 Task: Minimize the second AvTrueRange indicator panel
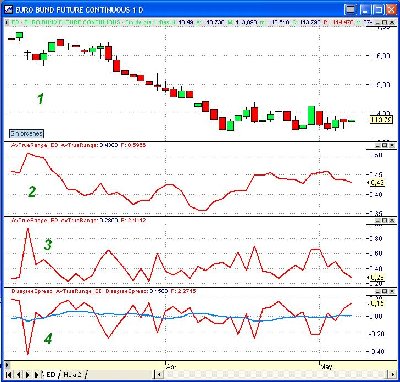(x=377, y=221)
